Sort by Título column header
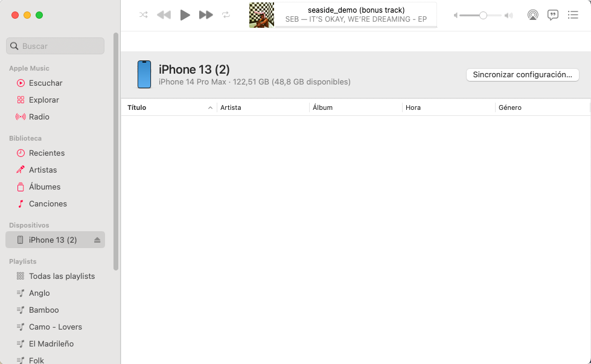The height and width of the screenshot is (364, 591). point(169,108)
